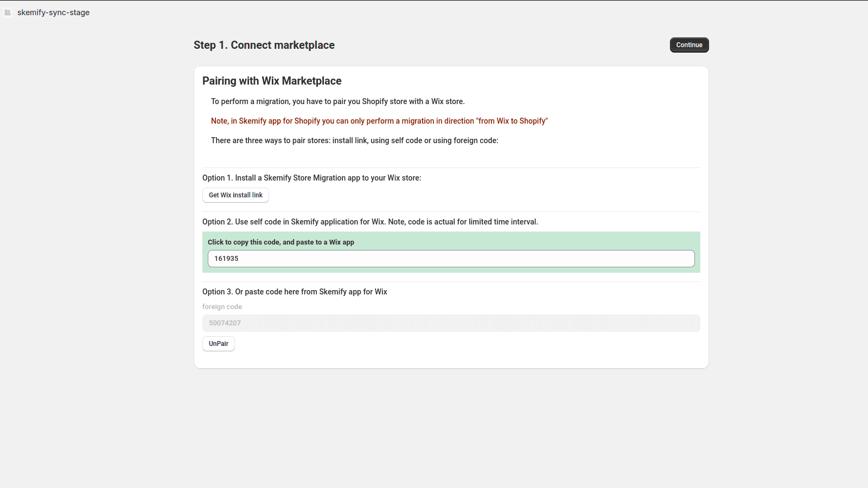The width and height of the screenshot is (868, 488).
Task: Click the disabled foreign code field
Action: 451,323
